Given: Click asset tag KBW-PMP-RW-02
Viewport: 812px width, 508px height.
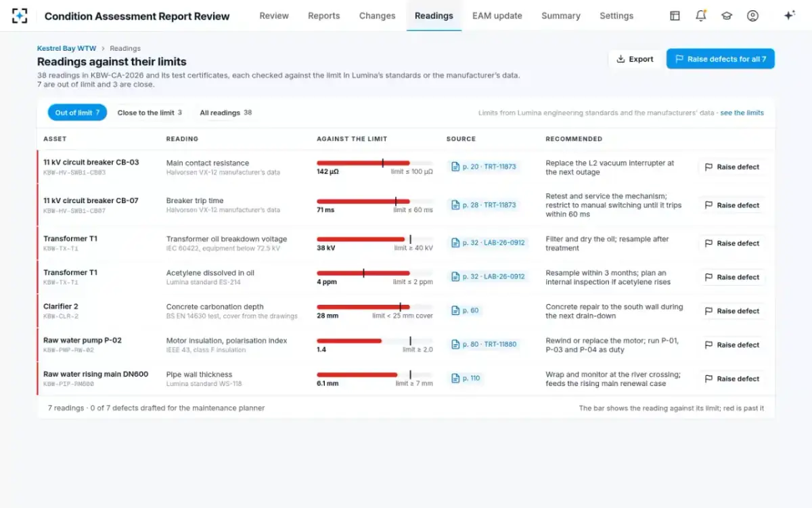Looking at the screenshot, I should point(68,350).
